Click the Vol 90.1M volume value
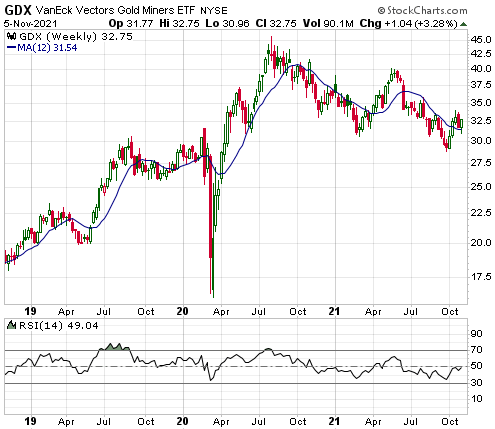This screenshot has width=495, height=429. pos(328,24)
